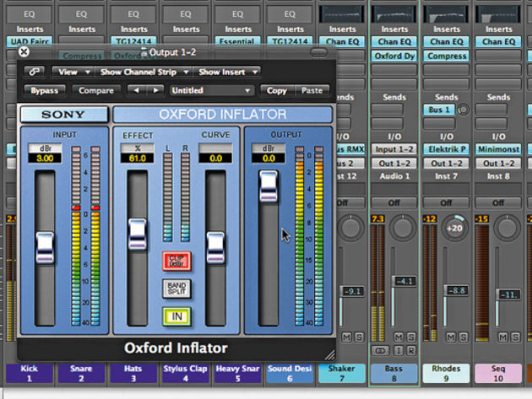Go to previous preset with left arrow
Viewport: 532px width, 399px height.
pyautogui.click(x=137, y=90)
